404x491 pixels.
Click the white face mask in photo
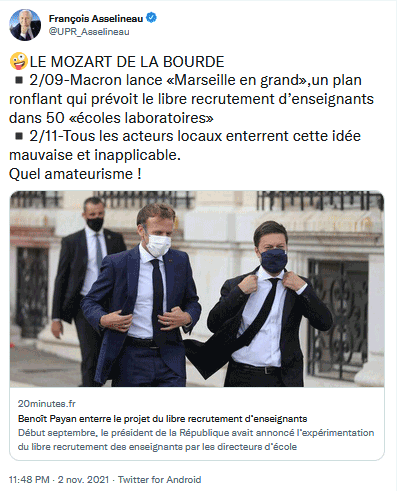point(158,244)
